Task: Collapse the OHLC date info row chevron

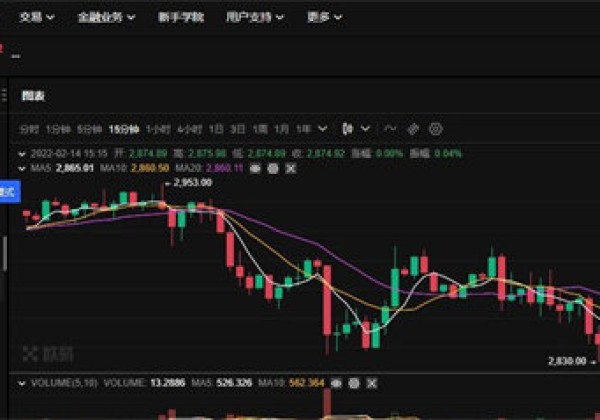Action: point(22,154)
